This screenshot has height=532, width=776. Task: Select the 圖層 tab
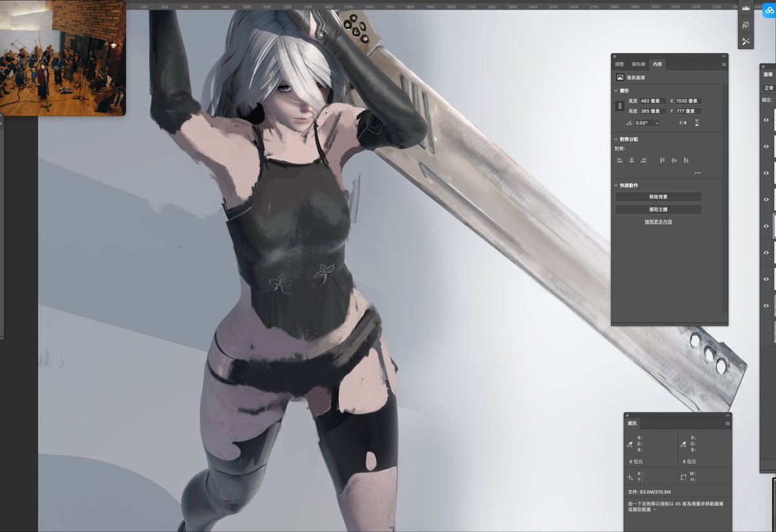[x=768, y=74]
